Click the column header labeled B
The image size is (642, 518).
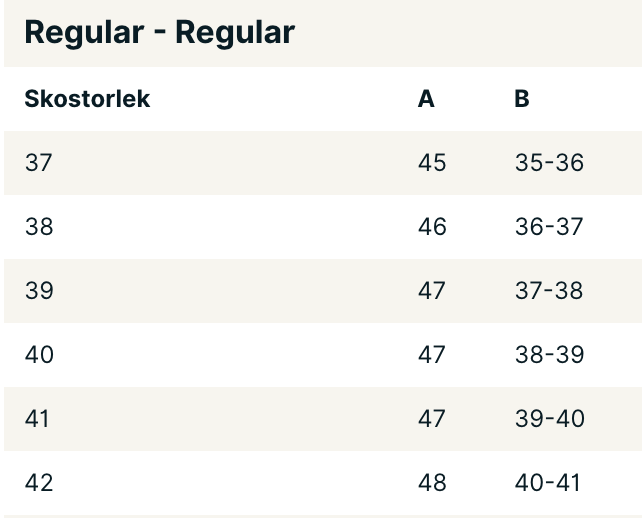click(x=522, y=99)
